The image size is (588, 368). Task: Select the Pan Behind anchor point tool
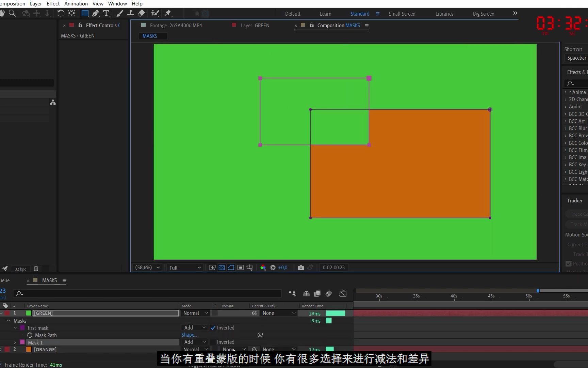(71, 13)
